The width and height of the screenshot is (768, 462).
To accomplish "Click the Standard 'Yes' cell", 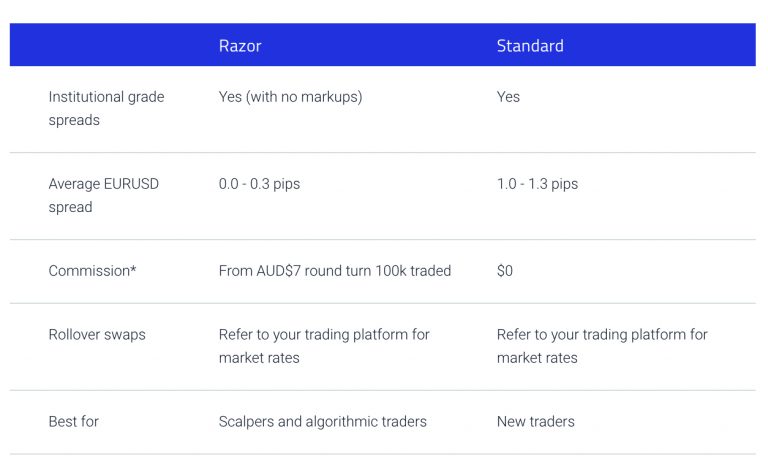I will 508,97.
